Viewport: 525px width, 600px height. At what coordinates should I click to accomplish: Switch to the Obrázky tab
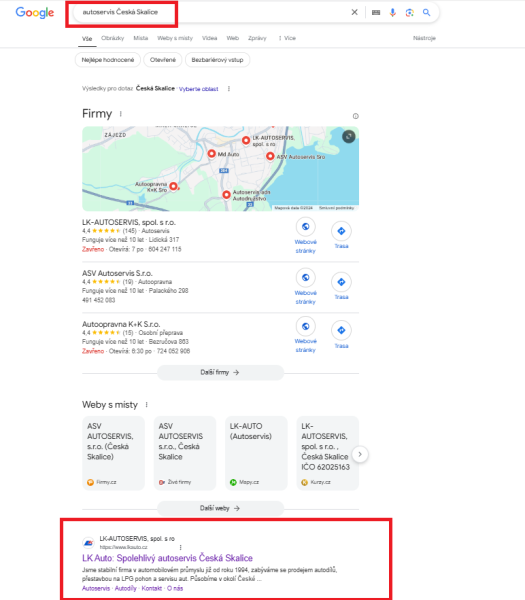pyautogui.click(x=112, y=38)
